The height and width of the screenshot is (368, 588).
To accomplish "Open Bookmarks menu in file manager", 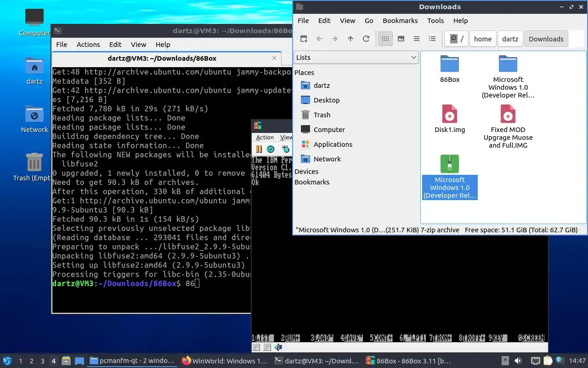I will point(400,20).
